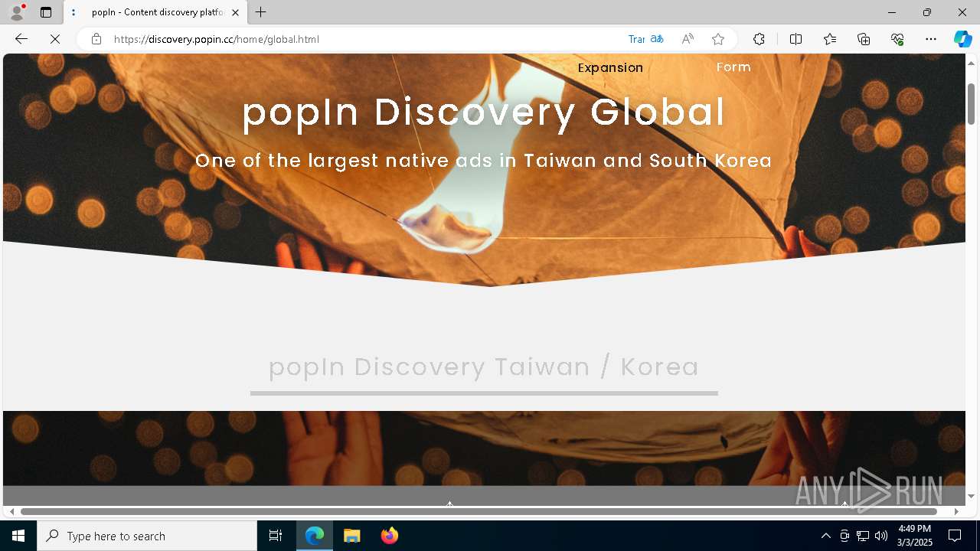Open network status tray icon

(863, 536)
